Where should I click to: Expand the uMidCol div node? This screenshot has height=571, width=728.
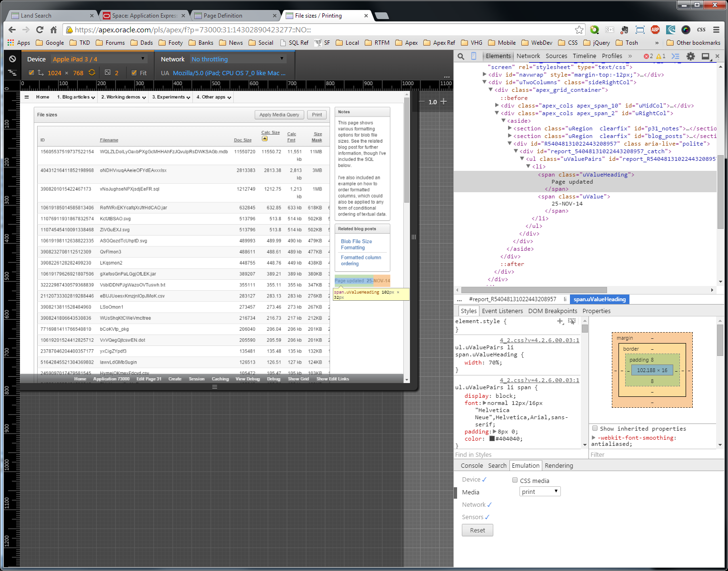click(x=497, y=105)
